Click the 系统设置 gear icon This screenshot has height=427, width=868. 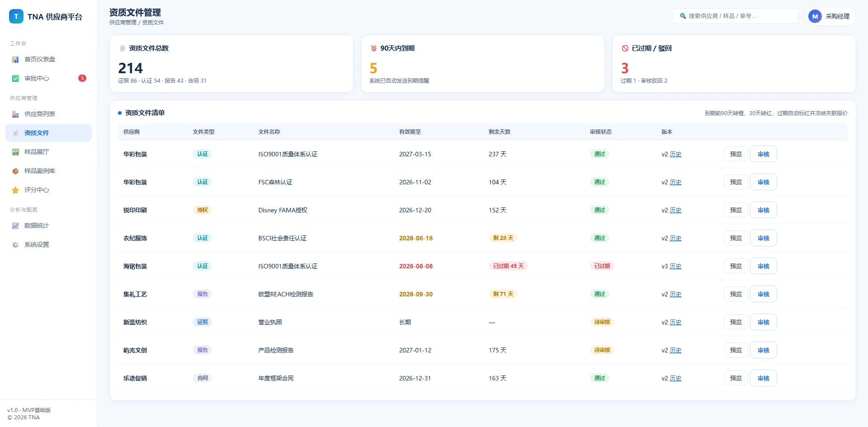pos(15,244)
